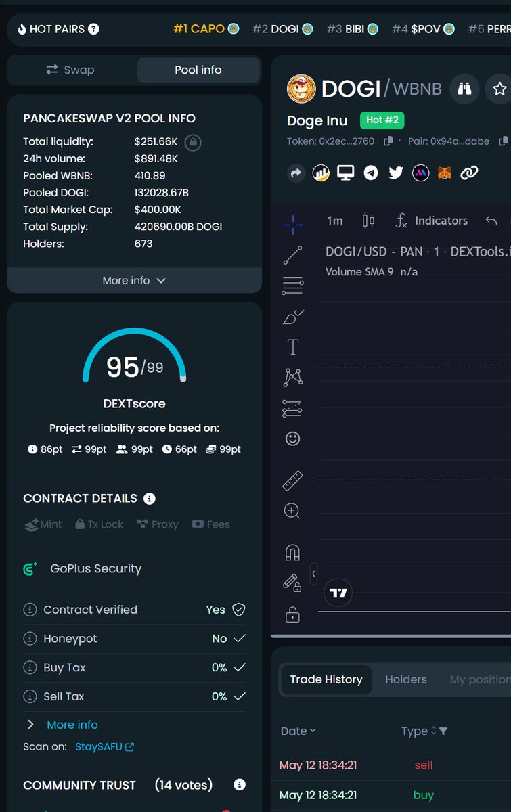Open the Telegram link
The width and height of the screenshot is (511, 812).
pos(371,173)
